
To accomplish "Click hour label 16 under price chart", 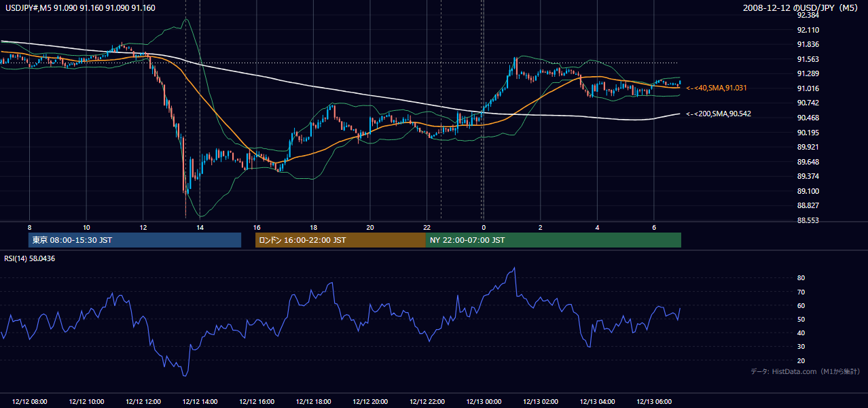I will (x=257, y=226).
